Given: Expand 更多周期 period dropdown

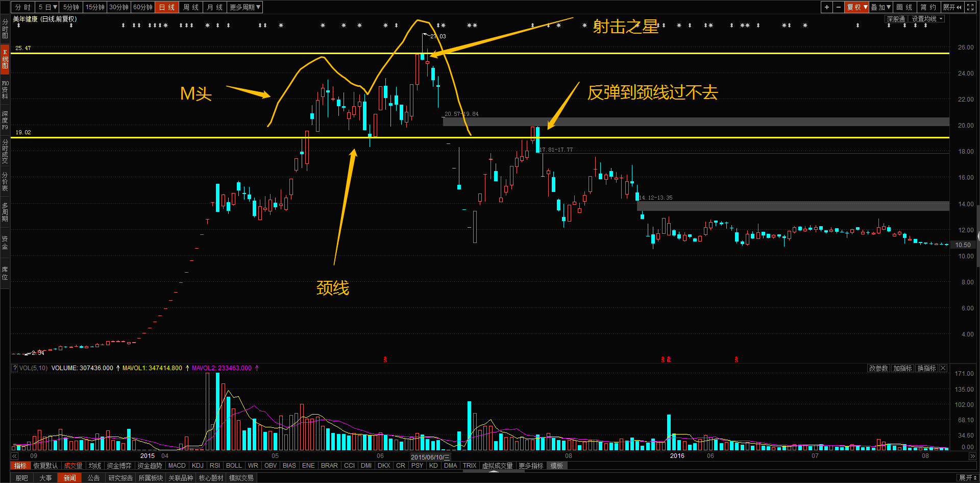Looking at the screenshot, I should pyautogui.click(x=245, y=7).
